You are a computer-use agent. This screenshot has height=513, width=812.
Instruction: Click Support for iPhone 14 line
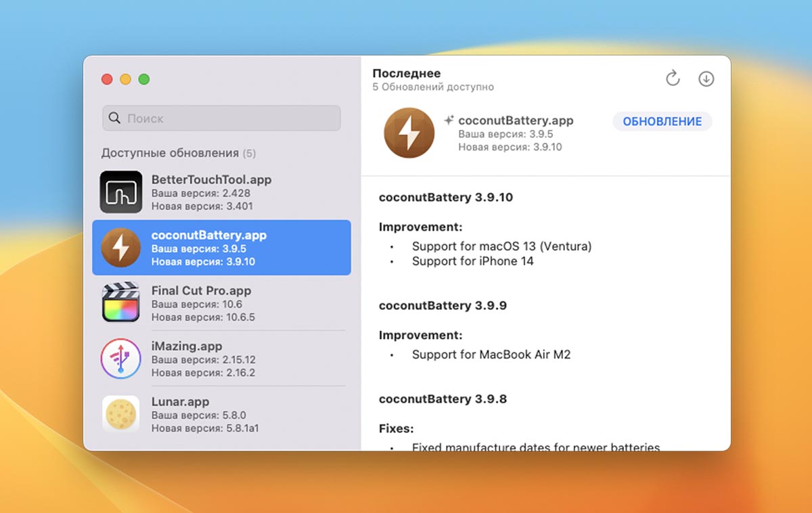[x=472, y=261]
